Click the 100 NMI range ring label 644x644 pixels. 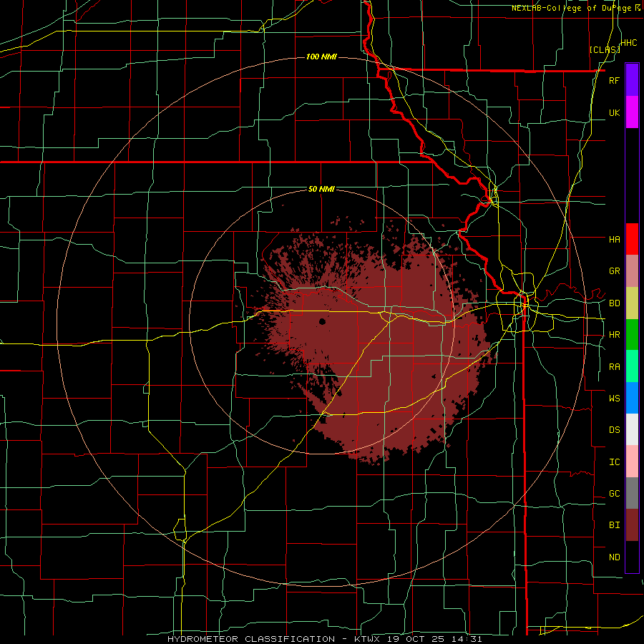pyautogui.click(x=321, y=57)
